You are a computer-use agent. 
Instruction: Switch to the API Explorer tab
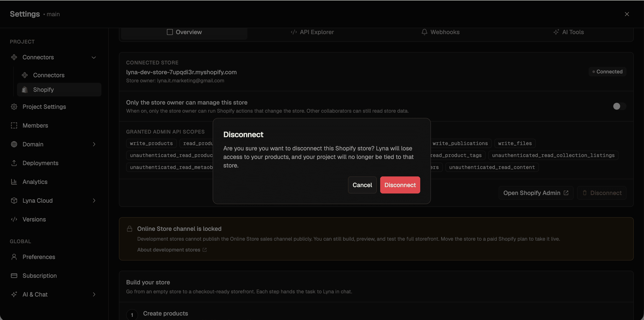(x=312, y=32)
